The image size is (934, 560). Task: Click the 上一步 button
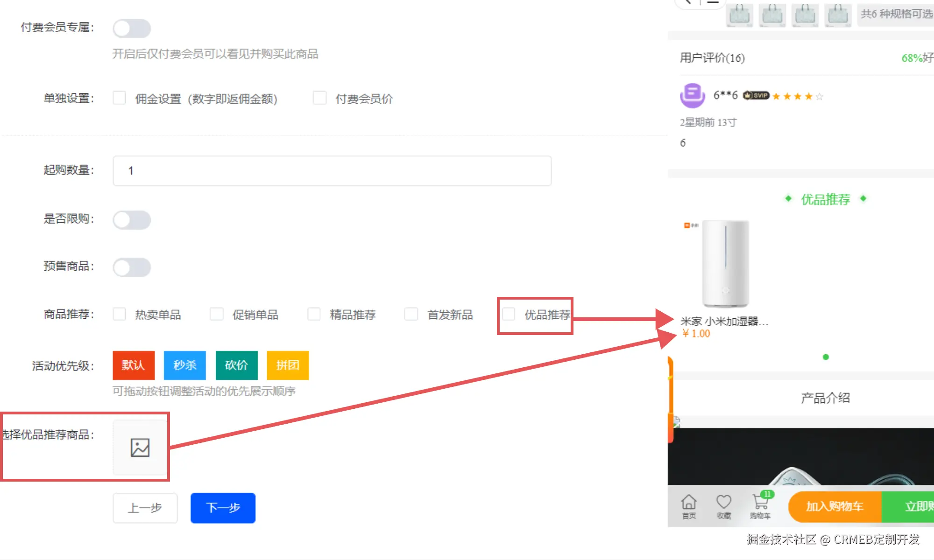click(145, 508)
